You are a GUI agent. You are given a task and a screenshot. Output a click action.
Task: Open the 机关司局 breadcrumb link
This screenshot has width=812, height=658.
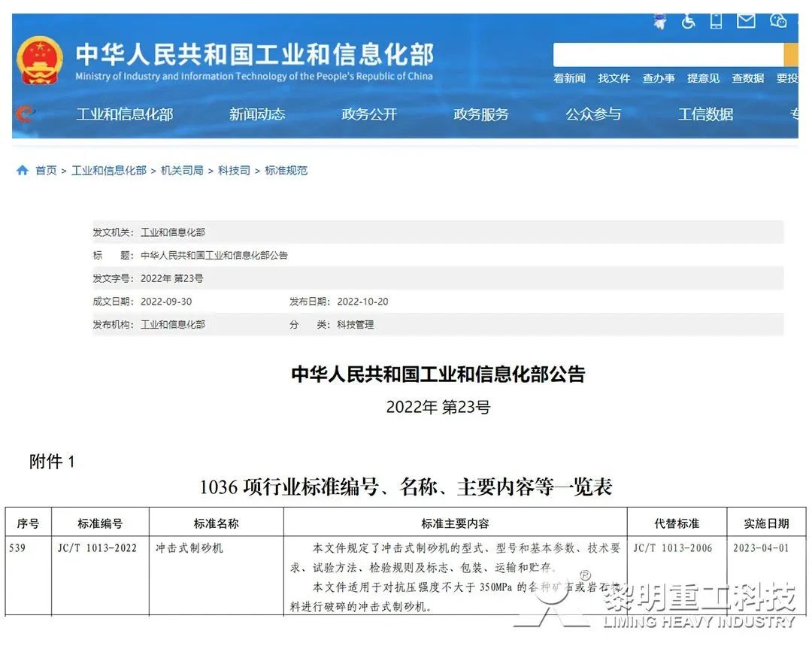click(182, 171)
